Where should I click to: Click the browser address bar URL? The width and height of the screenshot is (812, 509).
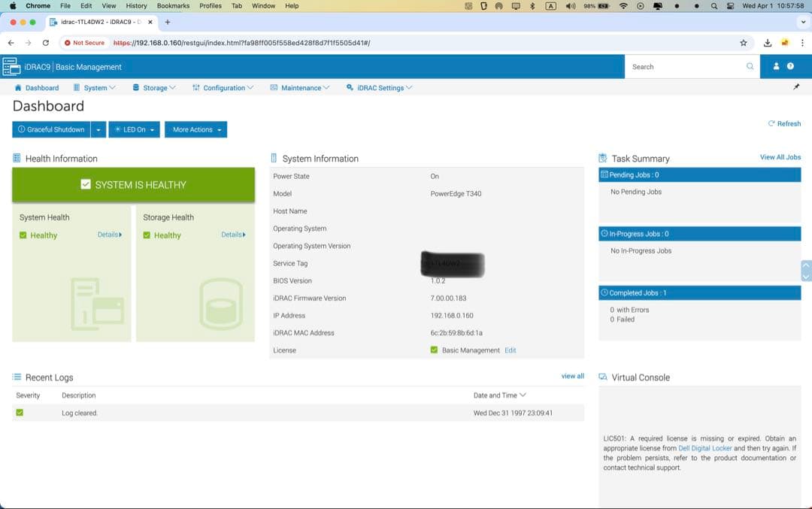(x=242, y=43)
